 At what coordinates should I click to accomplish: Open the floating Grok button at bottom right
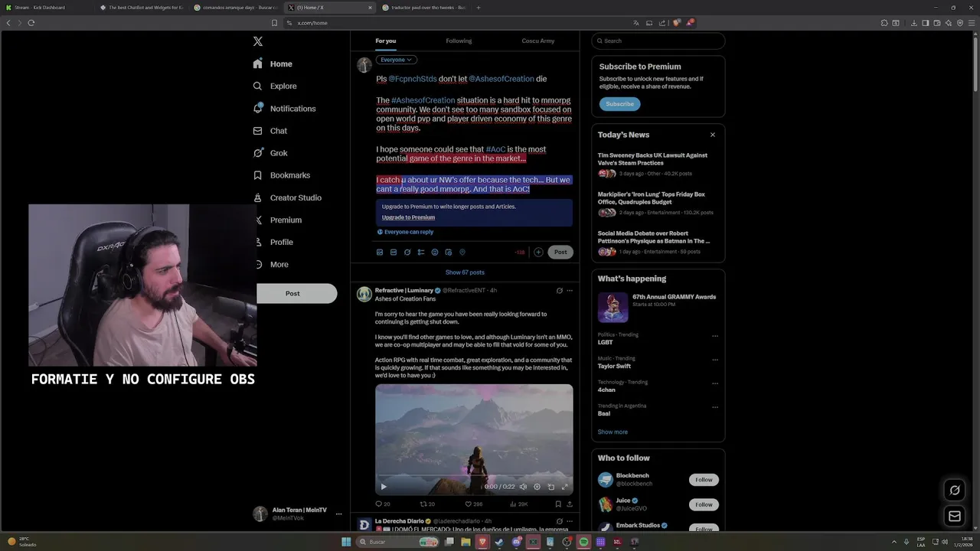tap(955, 490)
